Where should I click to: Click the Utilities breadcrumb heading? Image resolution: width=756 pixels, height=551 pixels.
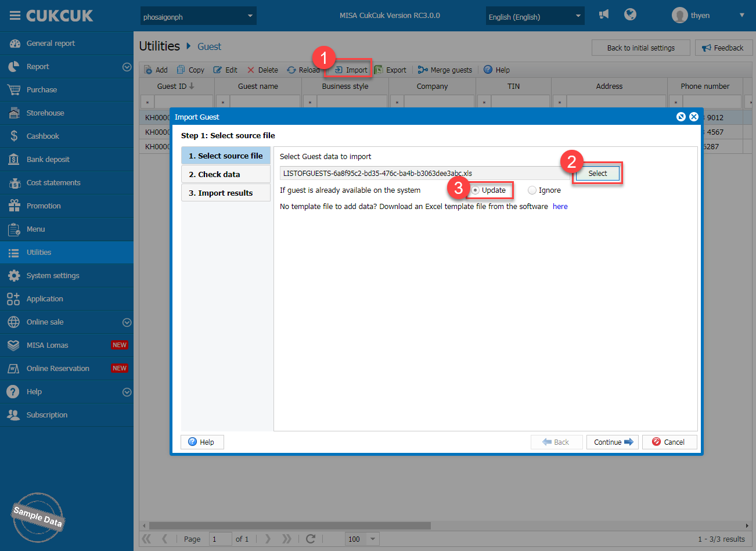160,46
